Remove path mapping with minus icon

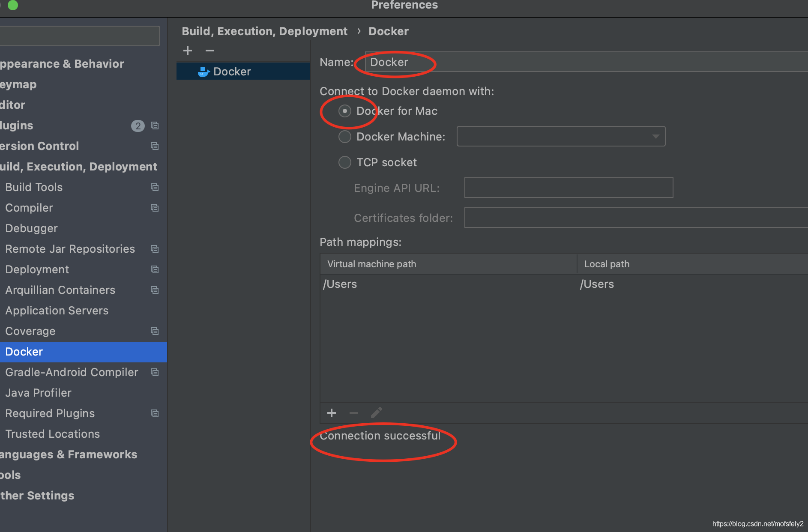pyautogui.click(x=354, y=413)
